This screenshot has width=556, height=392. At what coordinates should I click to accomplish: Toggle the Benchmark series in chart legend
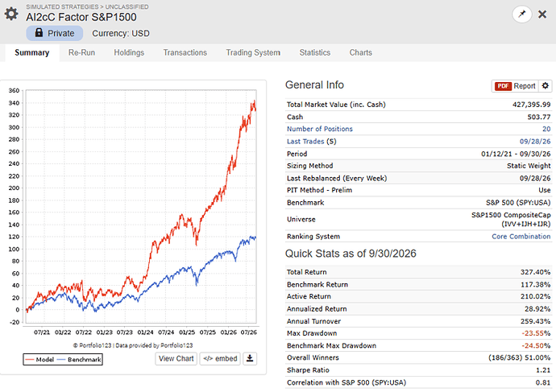(x=79, y=360)
